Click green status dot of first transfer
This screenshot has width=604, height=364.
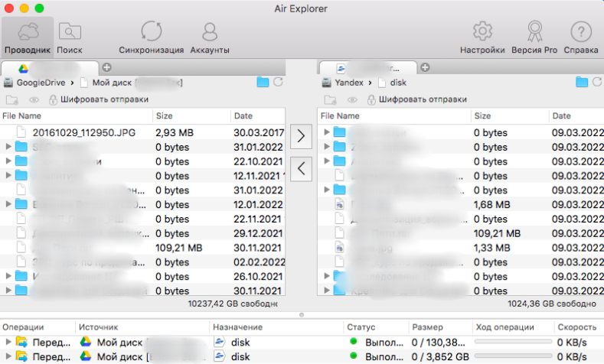[353, 341]
